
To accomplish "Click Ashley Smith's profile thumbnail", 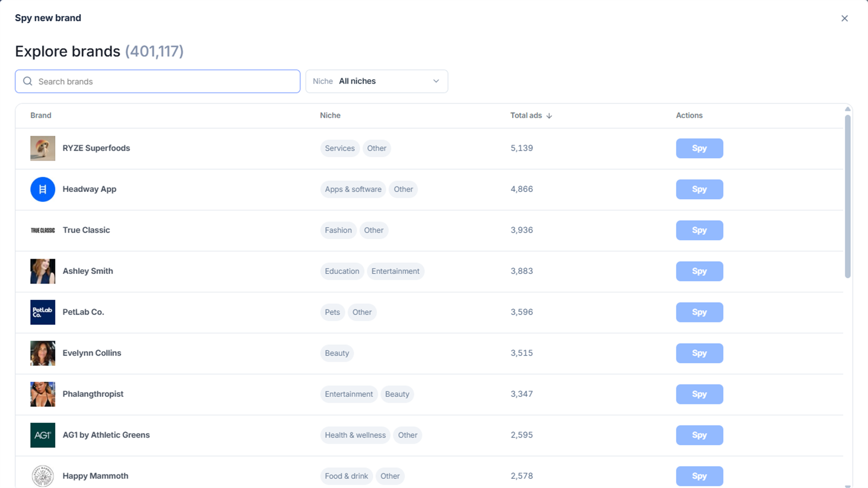I will (43, 271).
